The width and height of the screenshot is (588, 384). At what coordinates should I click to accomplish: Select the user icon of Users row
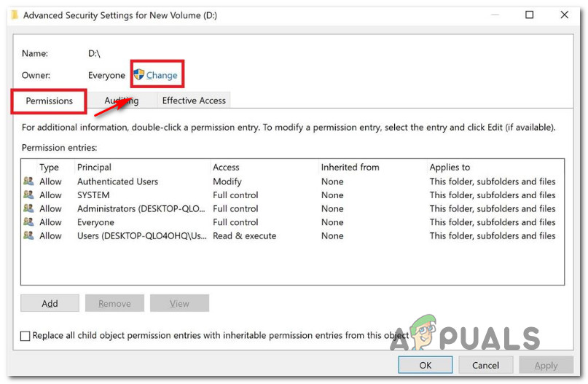click(x=28, y=235)
